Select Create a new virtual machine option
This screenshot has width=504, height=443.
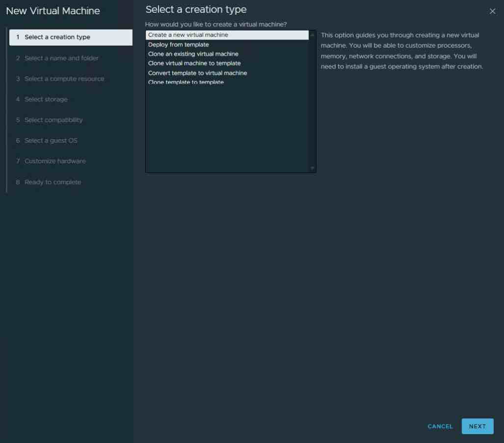point(188,35)
